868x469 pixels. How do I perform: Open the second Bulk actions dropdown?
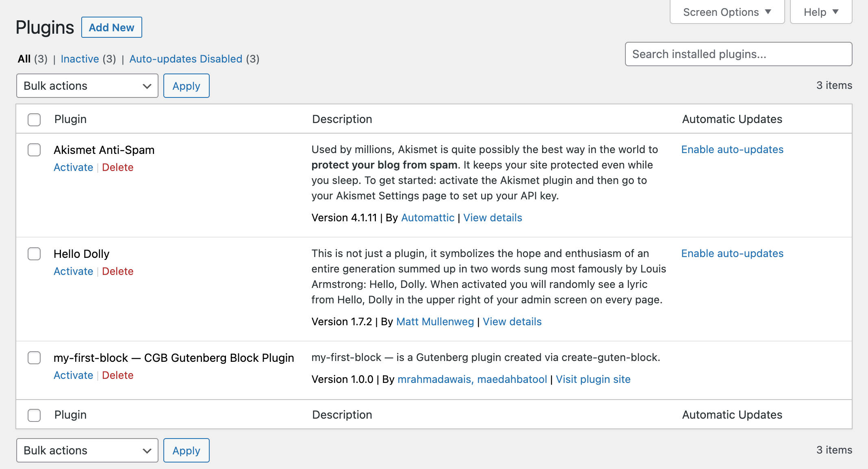[x=87, y=450]
